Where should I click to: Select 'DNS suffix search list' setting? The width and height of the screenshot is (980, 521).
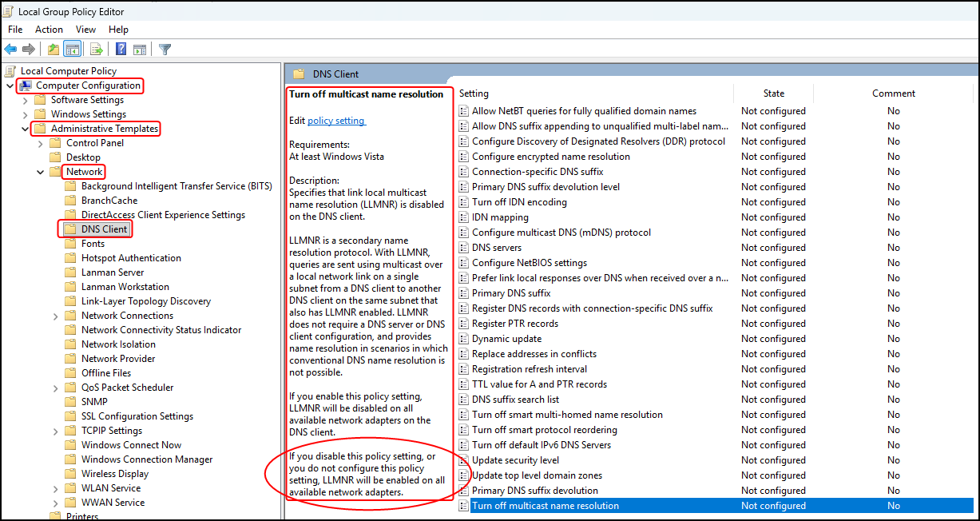(x=515, y=400)
